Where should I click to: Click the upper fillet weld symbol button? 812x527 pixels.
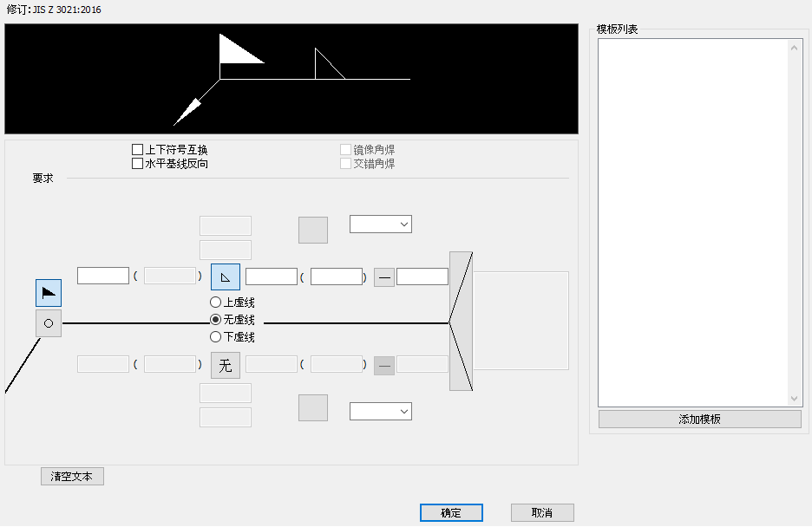[x=224, y=276]
